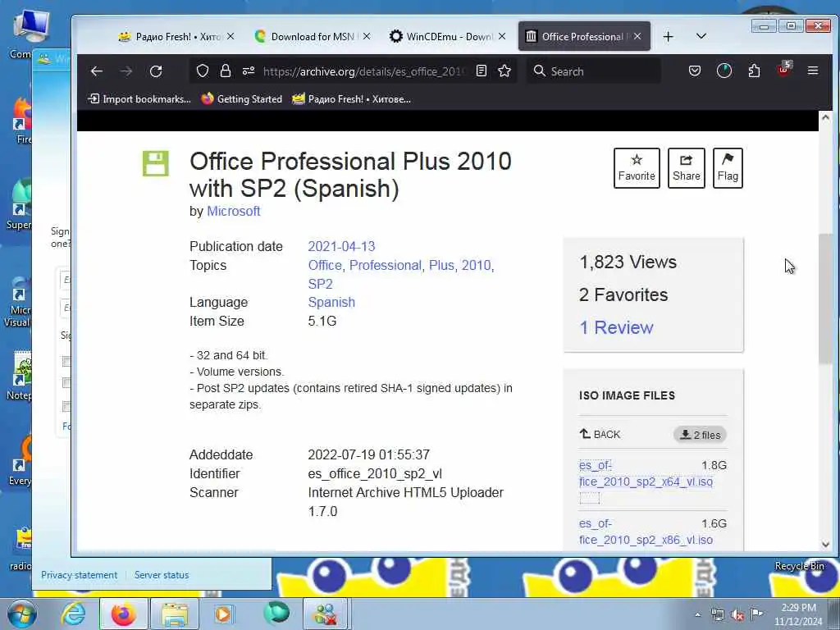Open the clock showing 2:29 PM
The image size is (840, 630).
click(798, 614)
